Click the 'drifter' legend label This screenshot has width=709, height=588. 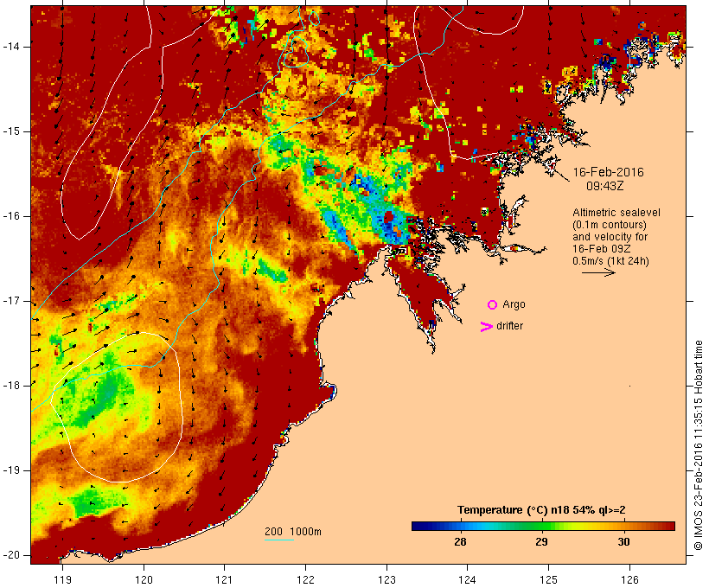[509, 326]
